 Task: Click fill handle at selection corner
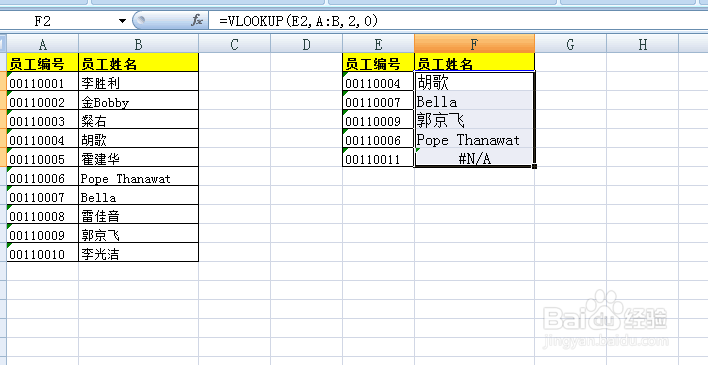tap(535, 167)
